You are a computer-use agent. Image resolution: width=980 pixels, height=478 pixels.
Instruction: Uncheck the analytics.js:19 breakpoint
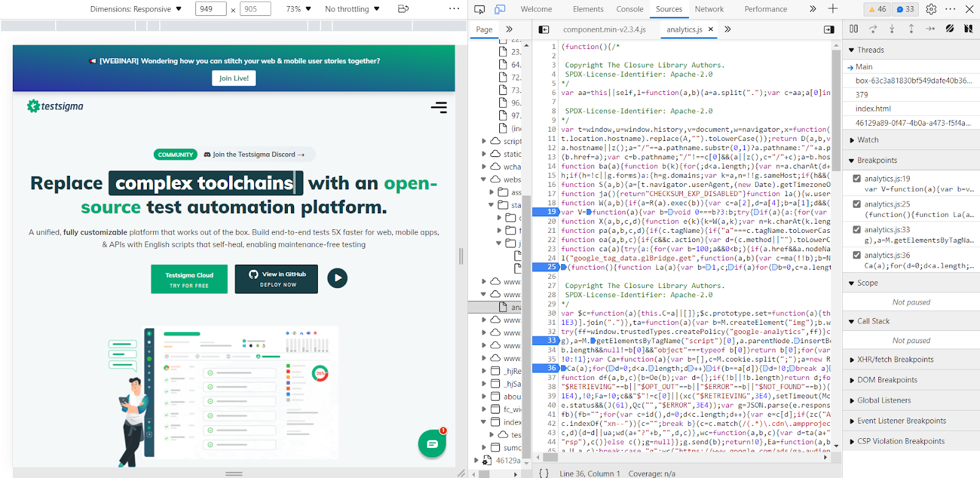click(857, 179)
